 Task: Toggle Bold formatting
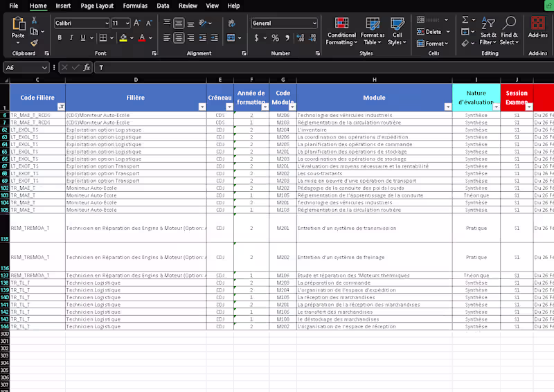click(60, 38)
